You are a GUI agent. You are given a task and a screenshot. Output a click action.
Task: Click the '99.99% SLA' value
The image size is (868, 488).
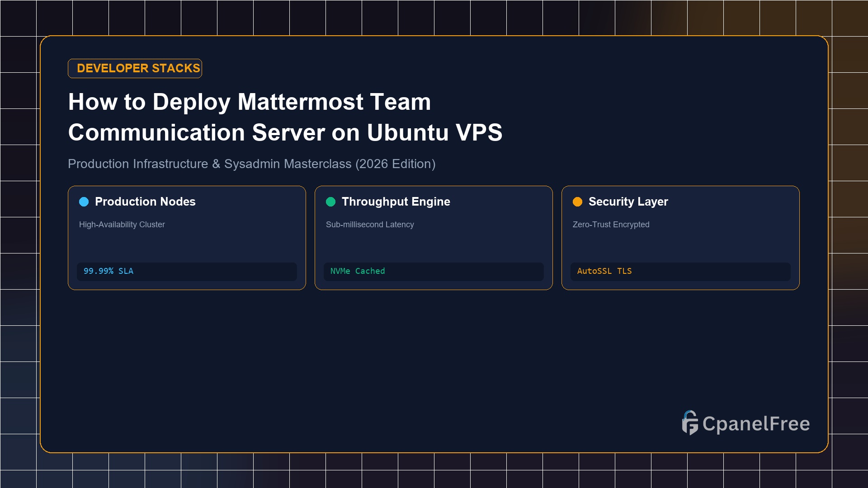click(x=108, y=271)
